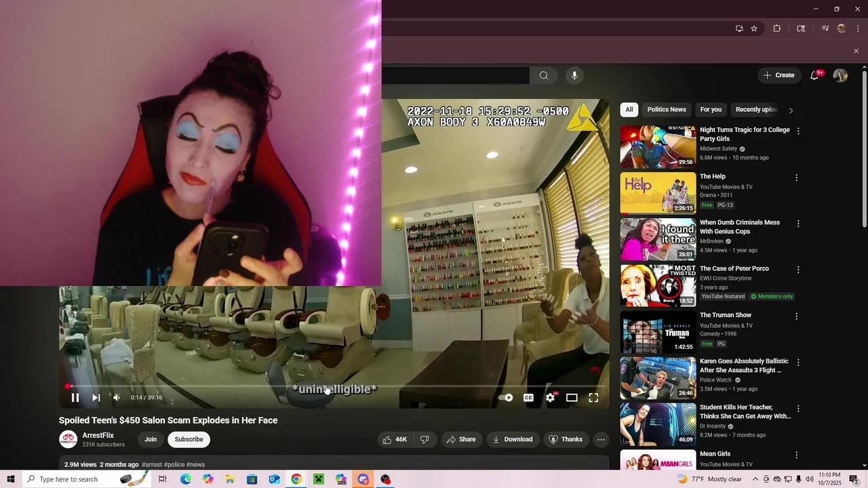
Task: Like the video with 46K likes
Action: coord(395,439)
